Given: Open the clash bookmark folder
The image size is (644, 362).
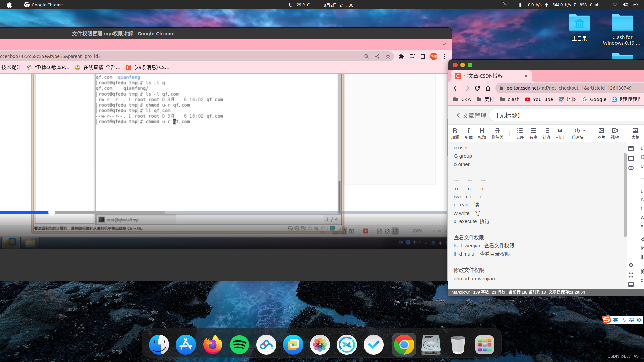Looking at the screenshot, I should point(509,99).
